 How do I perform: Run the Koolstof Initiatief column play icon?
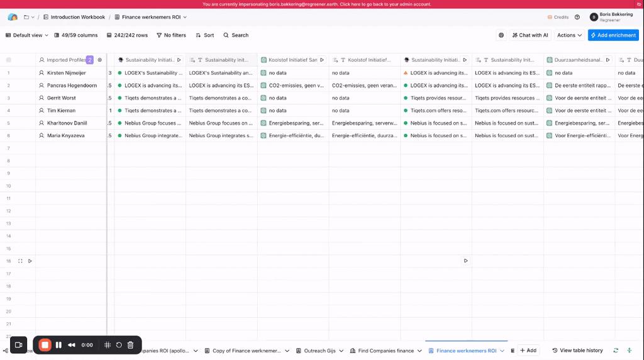point(322,60)
